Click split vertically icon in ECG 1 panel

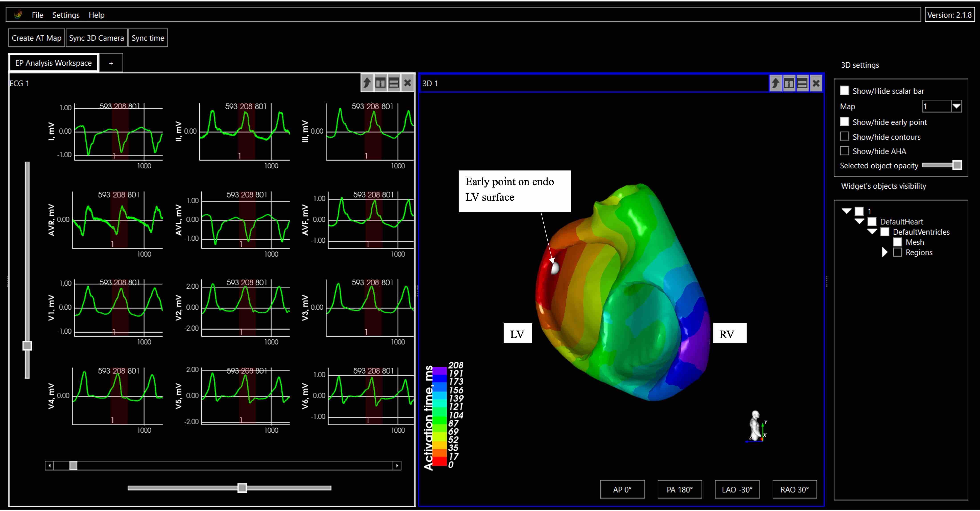[380, 83]
